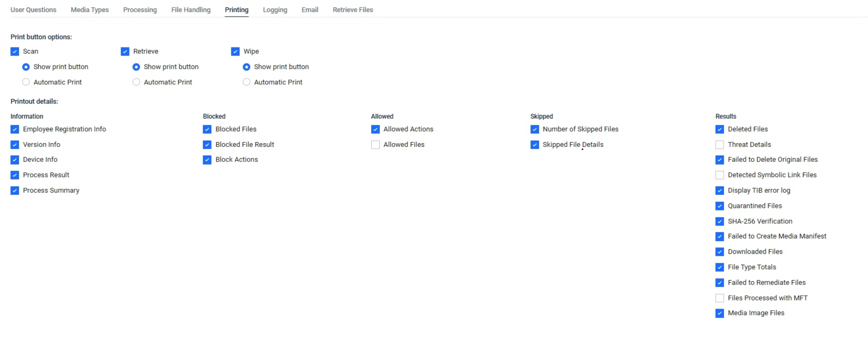
Task: Choose Automatic Print under Retrieve
Action: click(x=136, y=82)
